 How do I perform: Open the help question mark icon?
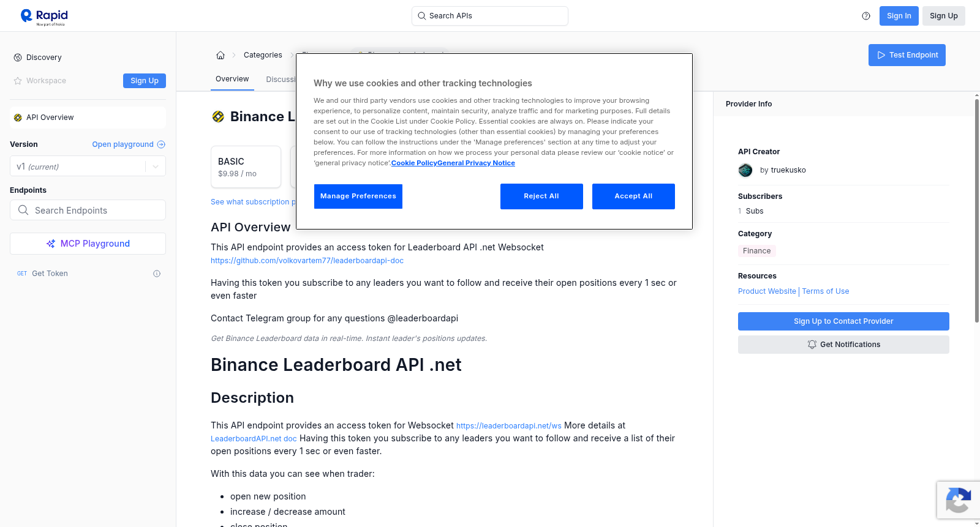(x=866, y=16)
